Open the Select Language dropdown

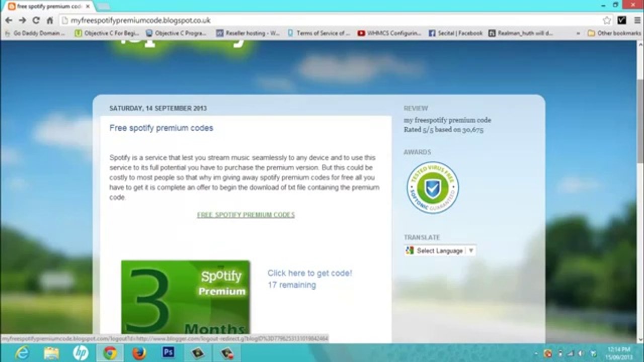440,250
